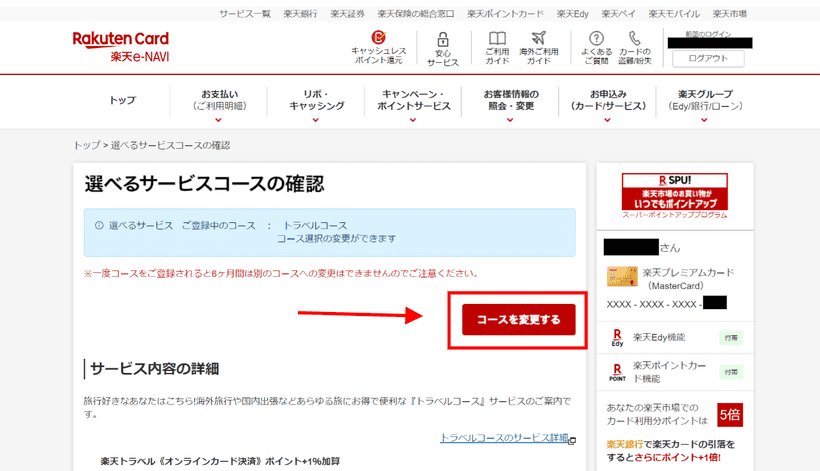Open the 楽天ポイントカード top bar link
The height and width of the screenshot is (471, 820).
505,14
